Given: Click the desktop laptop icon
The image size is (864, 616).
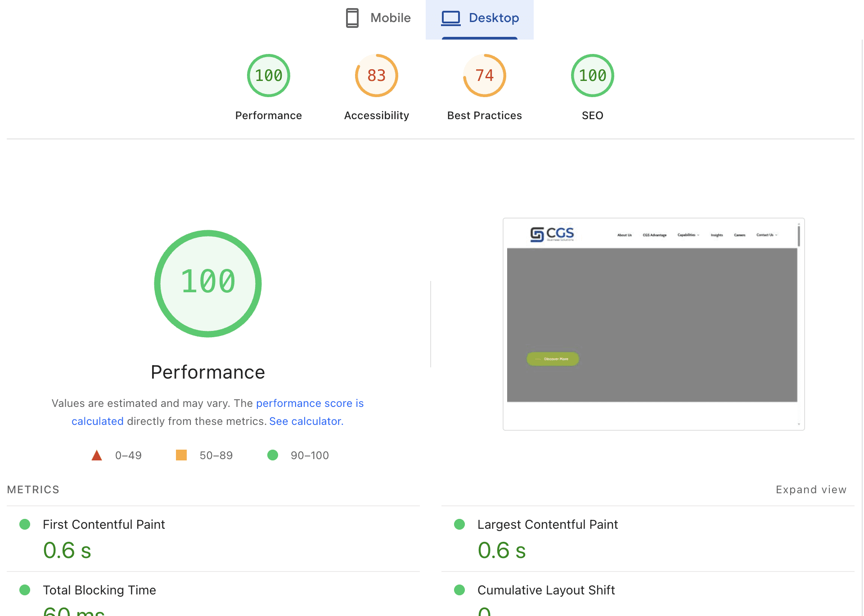Looking at the screenshot, I should [451, 18].
